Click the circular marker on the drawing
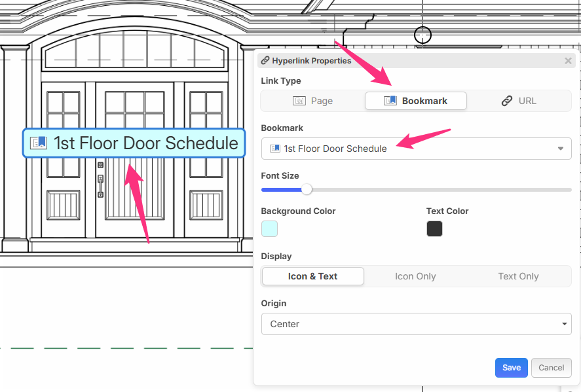Image resolution: width=581 pixels, height=392 pixels. [x=423, y=35]
